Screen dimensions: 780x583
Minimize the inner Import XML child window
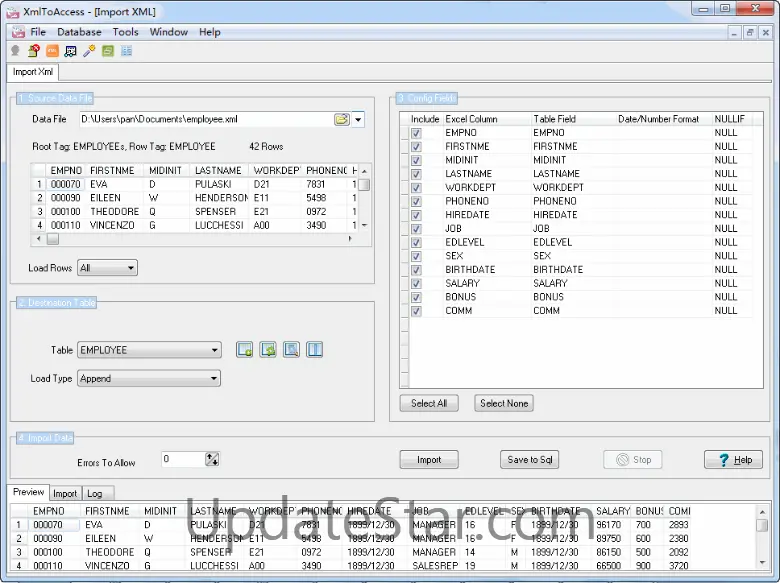[734, 33]
